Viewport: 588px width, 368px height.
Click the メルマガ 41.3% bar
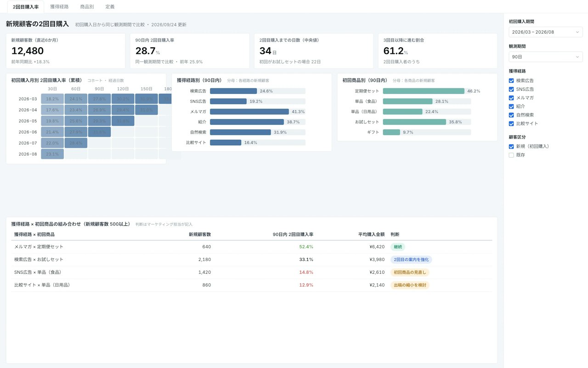pos(249,112)
